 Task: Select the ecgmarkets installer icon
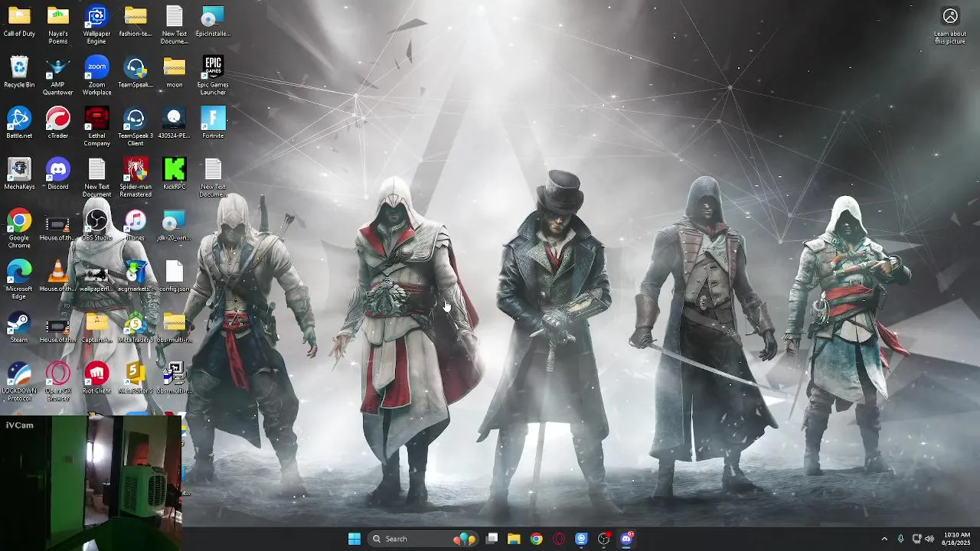click(136, 276)
